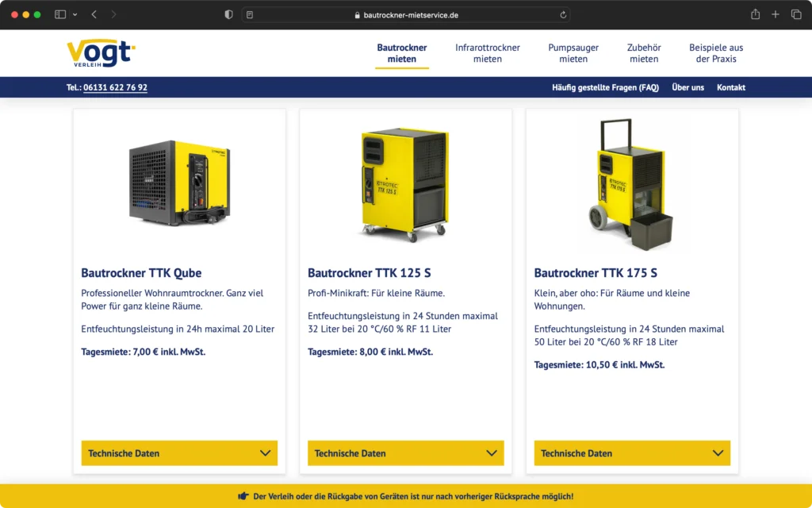This screenshot has height=508, width=812.
Task: Click the banner text about Verleih oder Rückgabe
Action: [413, 496]
